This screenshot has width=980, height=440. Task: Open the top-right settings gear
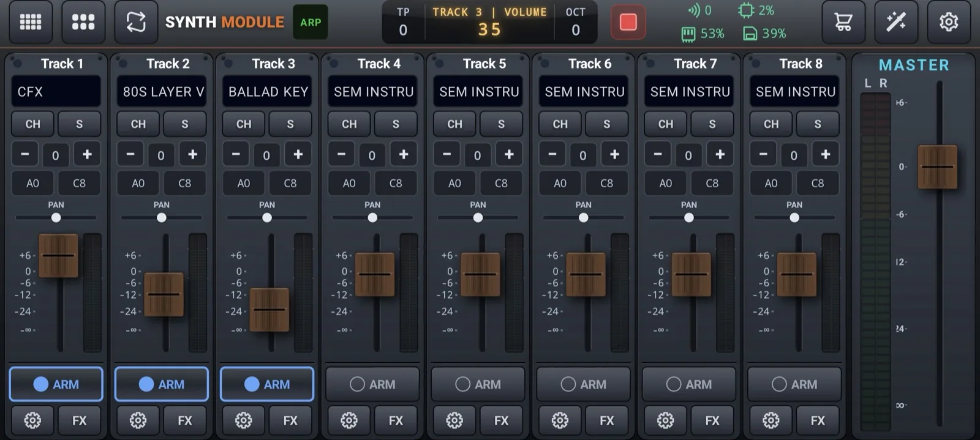pos(949,22)
